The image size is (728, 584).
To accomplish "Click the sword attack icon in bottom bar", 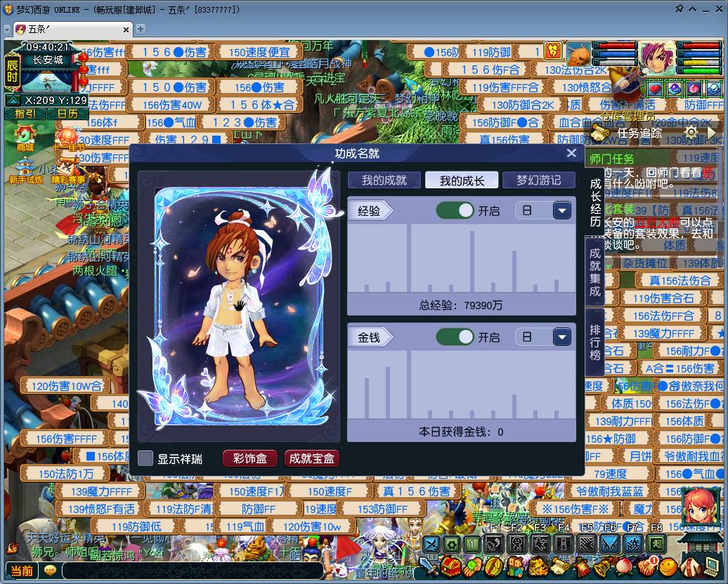I will [427, 566].
